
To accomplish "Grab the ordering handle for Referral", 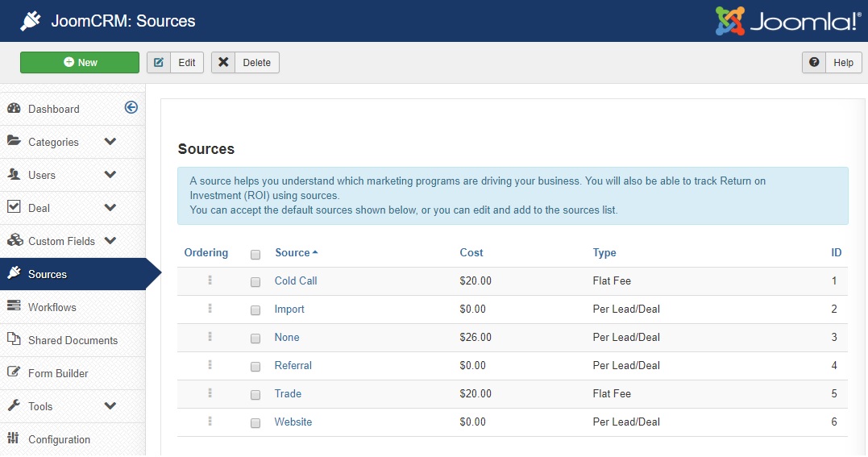I will tap(210, 365).
